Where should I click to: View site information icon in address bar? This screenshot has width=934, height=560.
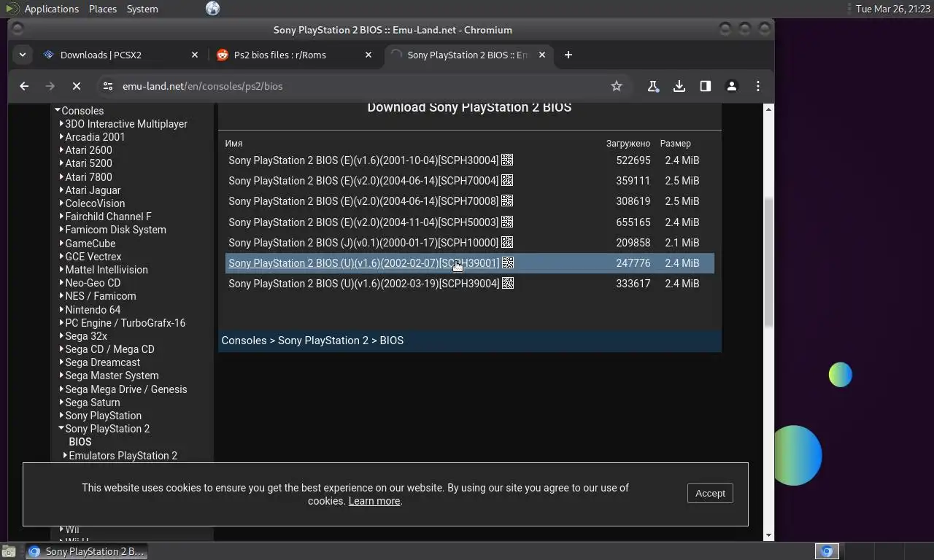107,86
